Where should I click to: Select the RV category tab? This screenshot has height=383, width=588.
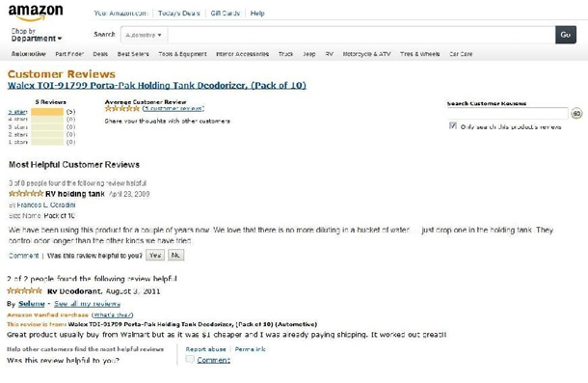click(x=330, y=54)
